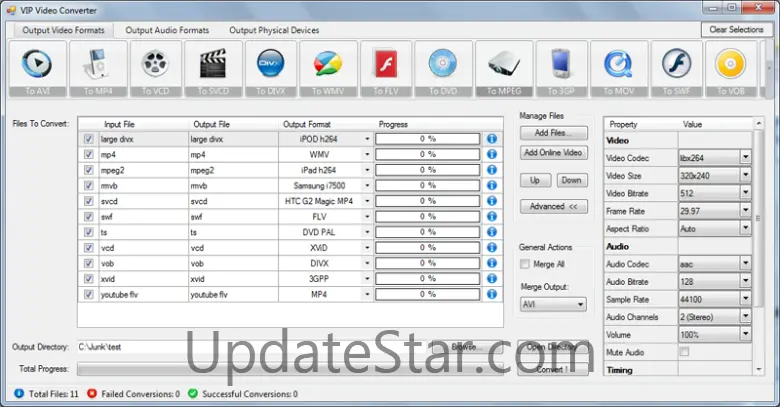Expand the Merge Output AVI combo box
The width and height of the screenshot is (780, 407).
(553, 304)
